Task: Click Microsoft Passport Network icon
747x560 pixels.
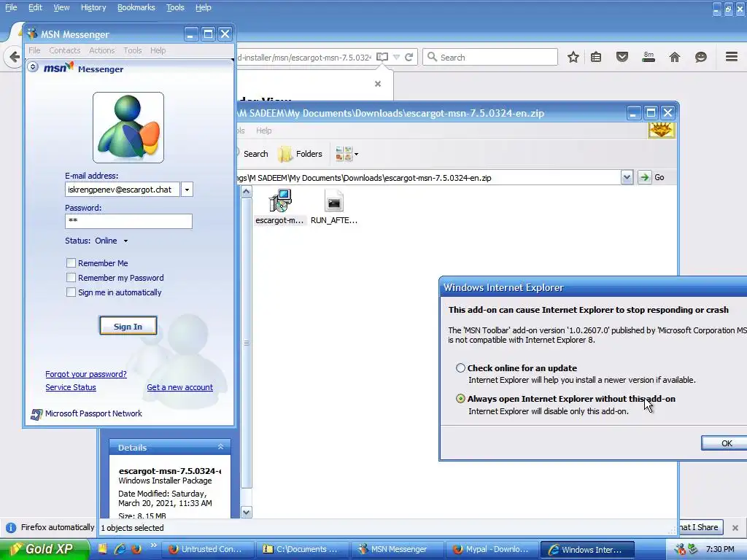Action: [x=36, y=414]
